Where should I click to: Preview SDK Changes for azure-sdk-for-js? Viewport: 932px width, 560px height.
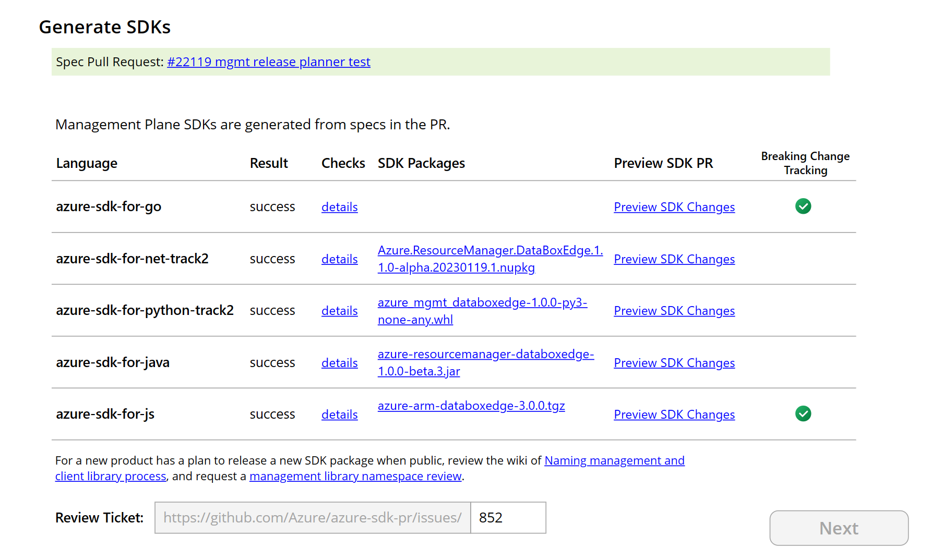(674, 414)
